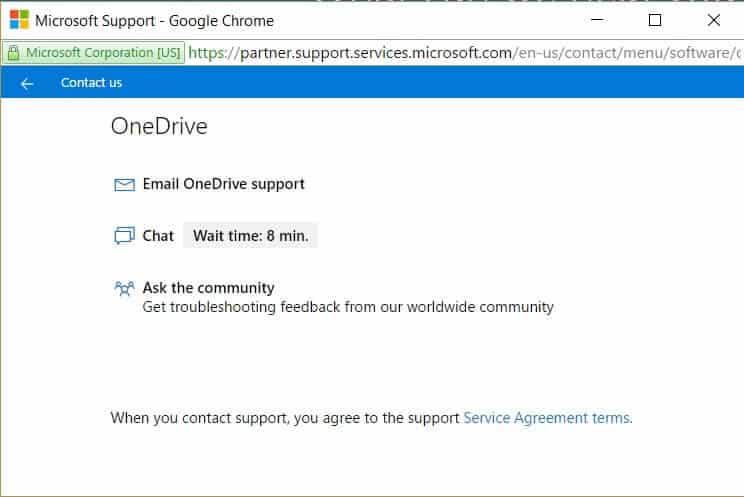This screenshot has width=744, height=497.
Task: Open Service Agreement terms link
Action: [548, 418]
